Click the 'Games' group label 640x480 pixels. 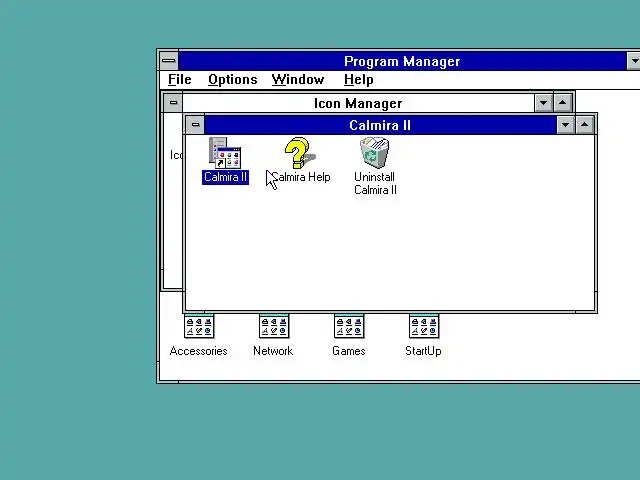349,351
